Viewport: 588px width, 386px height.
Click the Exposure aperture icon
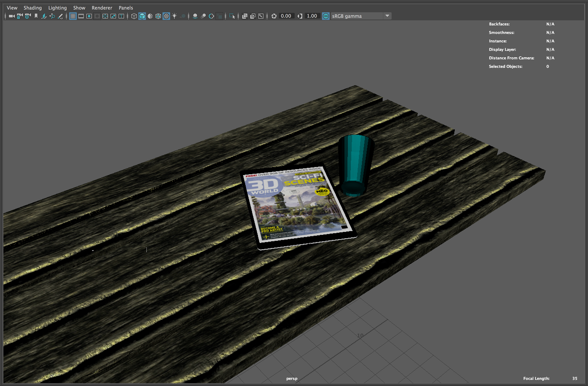point(274,16)
